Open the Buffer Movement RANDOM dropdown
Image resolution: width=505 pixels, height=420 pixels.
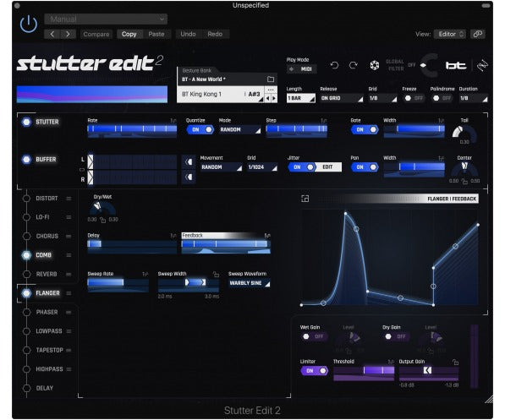tap(221, 167)
